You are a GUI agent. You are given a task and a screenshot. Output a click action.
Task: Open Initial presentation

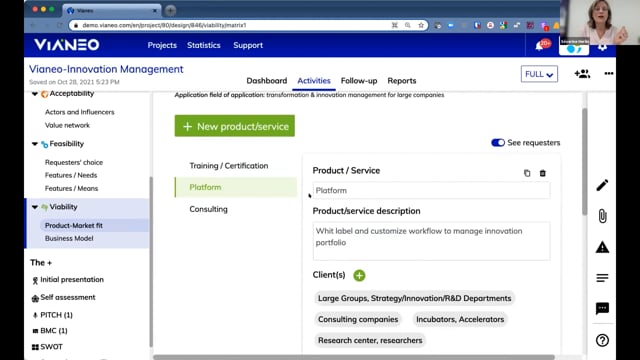(72, 280)
